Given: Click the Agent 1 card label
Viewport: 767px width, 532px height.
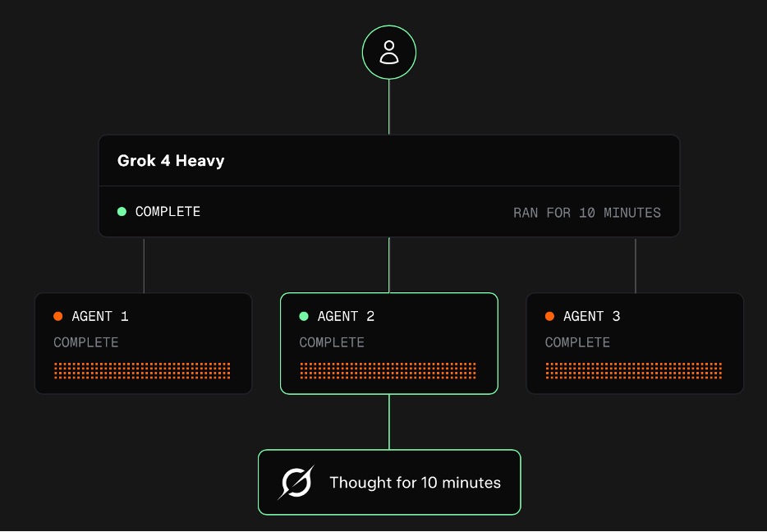Looking at the screenshot, I should [x=100, y=316].
